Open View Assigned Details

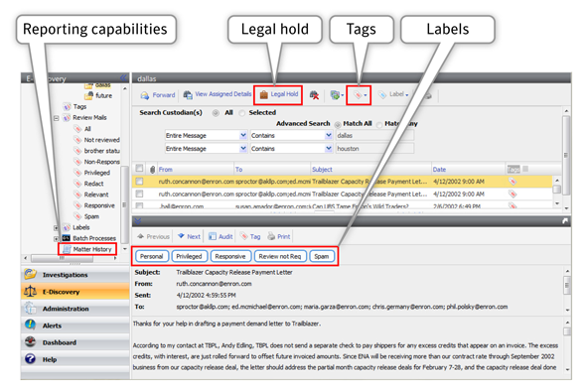click(x=218, y=94)
